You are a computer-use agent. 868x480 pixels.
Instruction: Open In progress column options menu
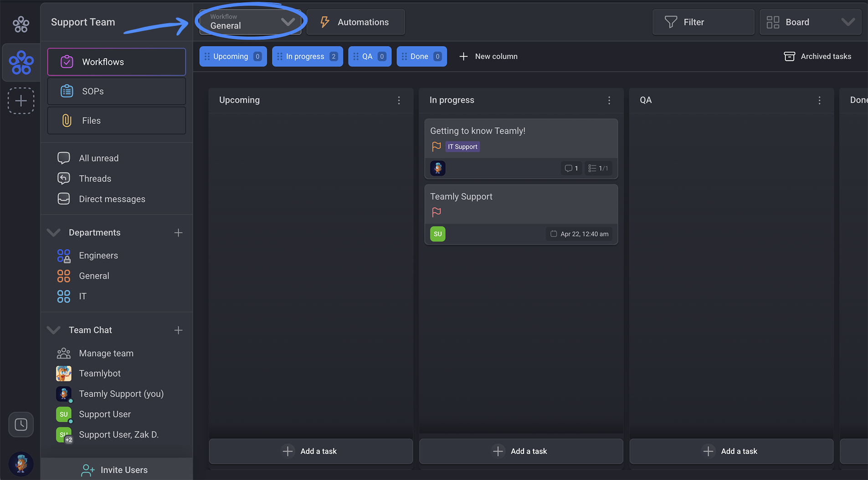pyautogui.click(x=609, y=100)
